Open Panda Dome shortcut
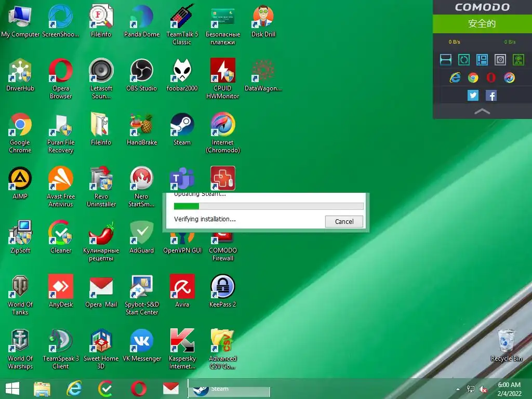532x399 pixels. [141, 21]
